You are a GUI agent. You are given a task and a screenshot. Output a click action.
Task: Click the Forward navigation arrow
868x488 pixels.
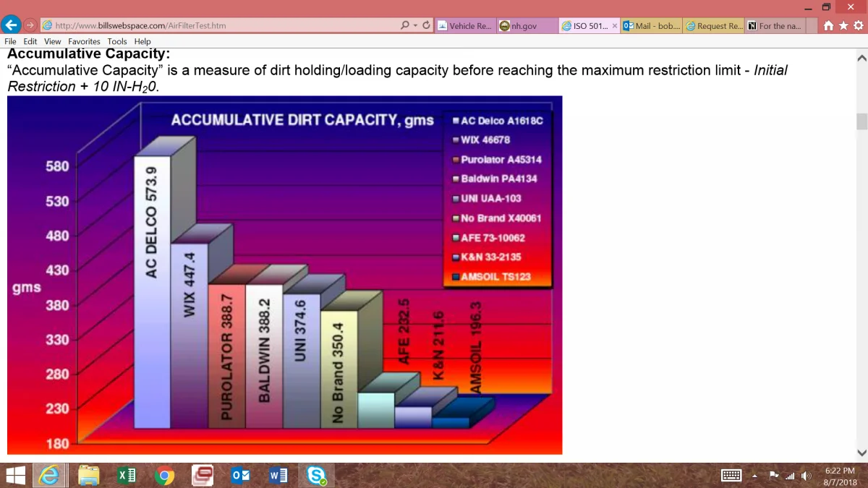pyautogui.click(x=30, y=25)
